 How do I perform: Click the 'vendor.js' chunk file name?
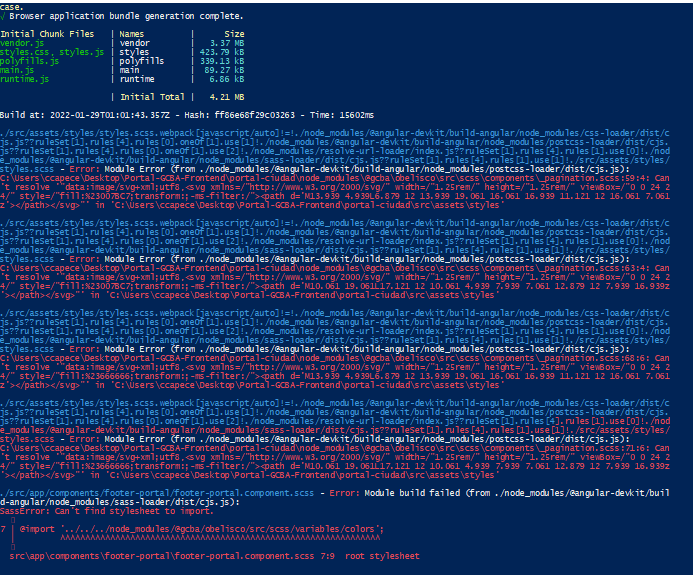[x=22, y=43]
